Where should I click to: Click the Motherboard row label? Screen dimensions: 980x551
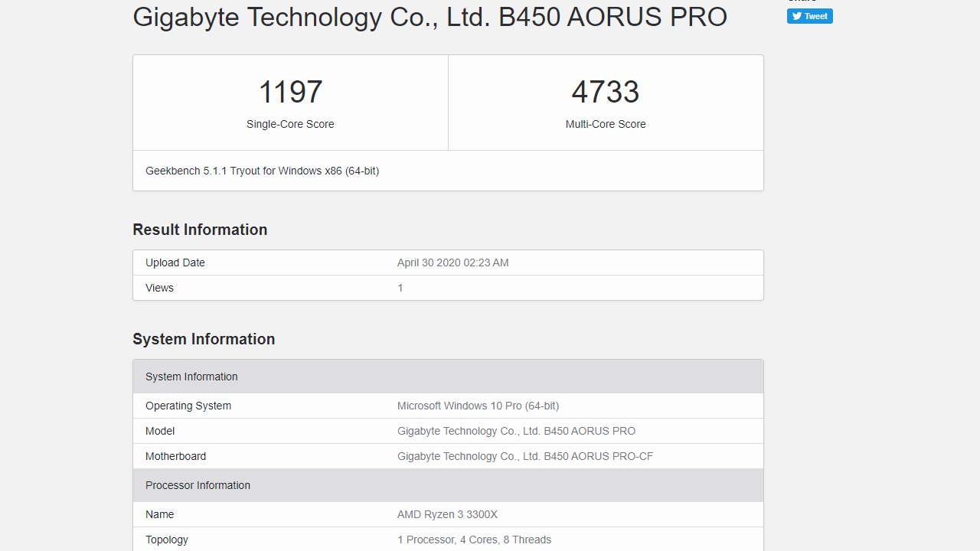pos(175,456)
